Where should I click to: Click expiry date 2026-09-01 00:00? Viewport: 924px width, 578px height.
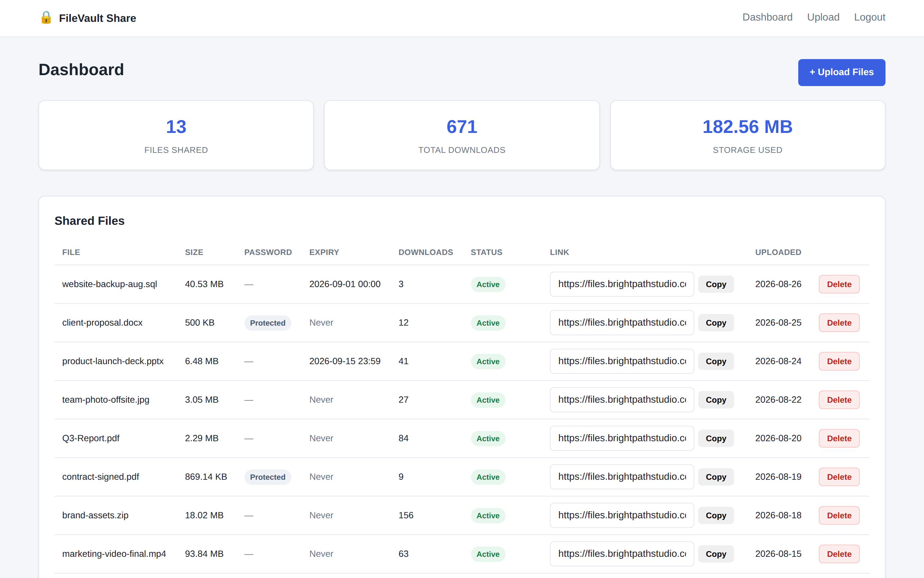pos(344,284)
